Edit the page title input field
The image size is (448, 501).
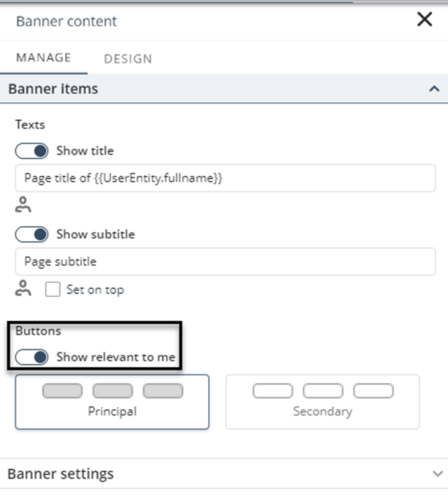(225, 178)
